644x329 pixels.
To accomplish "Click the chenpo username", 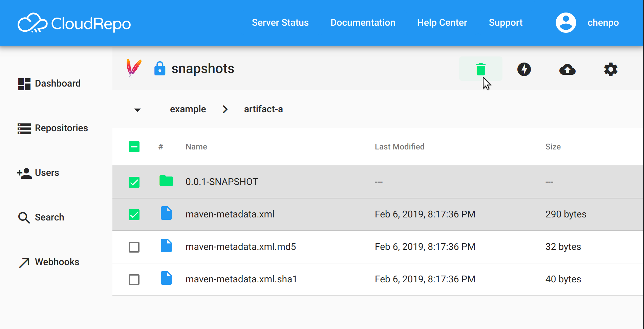I will click(x=603, y=23).
